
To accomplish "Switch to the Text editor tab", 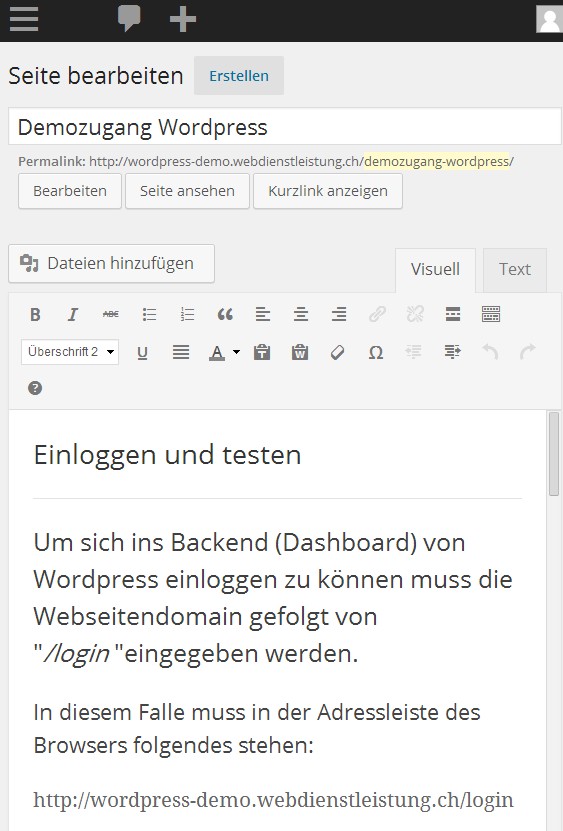I will (514, 269).
